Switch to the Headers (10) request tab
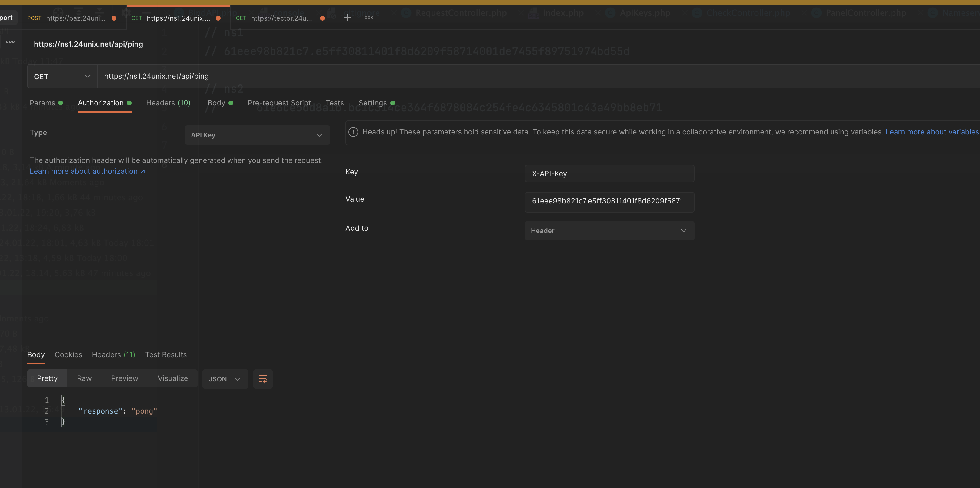 168,103
